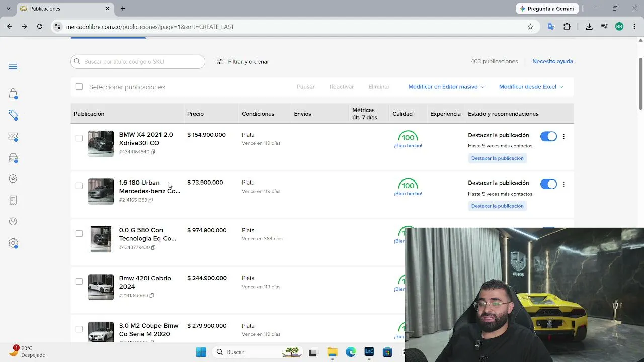The image size is (644, 362).
Task: Open the discount coupon promotions icon
Action: pyautogui.click(x=13, y=137)
